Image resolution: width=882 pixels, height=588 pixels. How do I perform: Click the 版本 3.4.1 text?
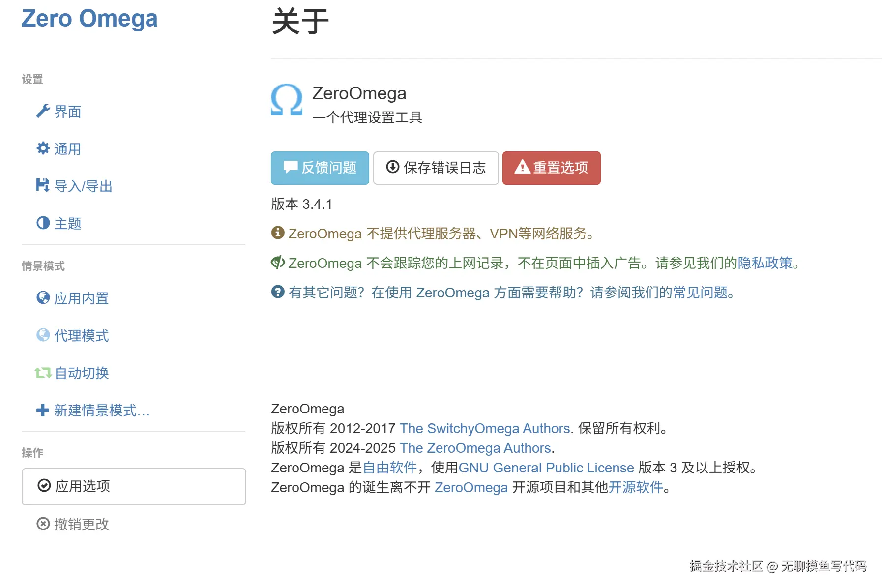[302, 204]
